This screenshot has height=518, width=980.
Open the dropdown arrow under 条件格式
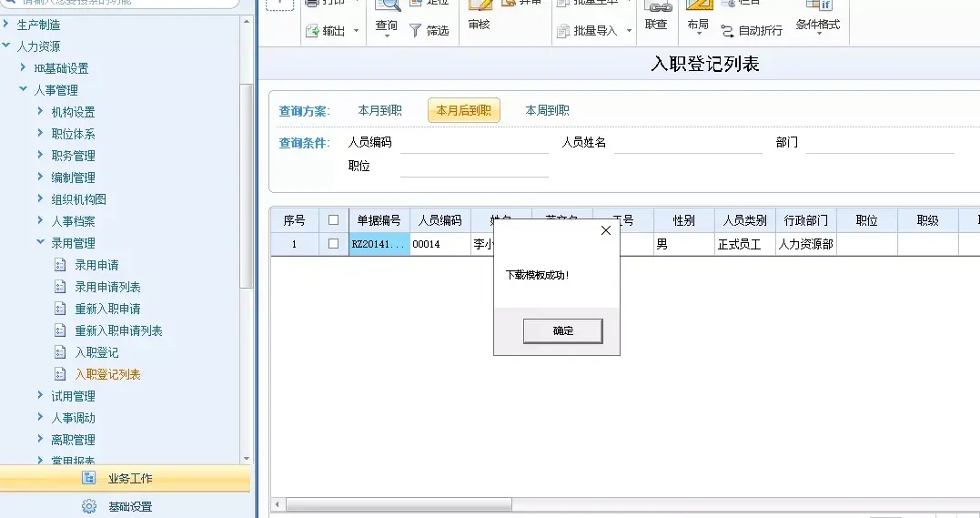[818, 35]
